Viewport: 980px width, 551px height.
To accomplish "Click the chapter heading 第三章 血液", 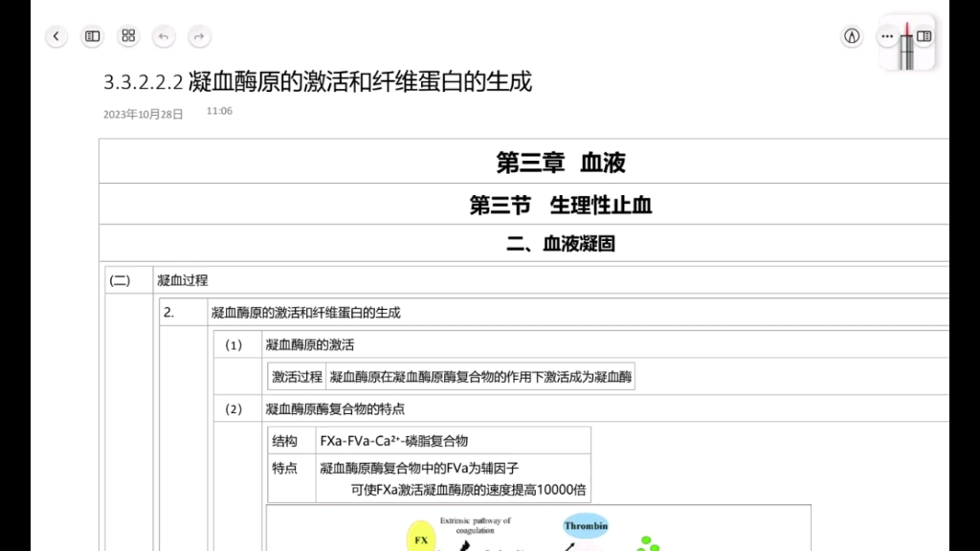I will click(560, 163).
